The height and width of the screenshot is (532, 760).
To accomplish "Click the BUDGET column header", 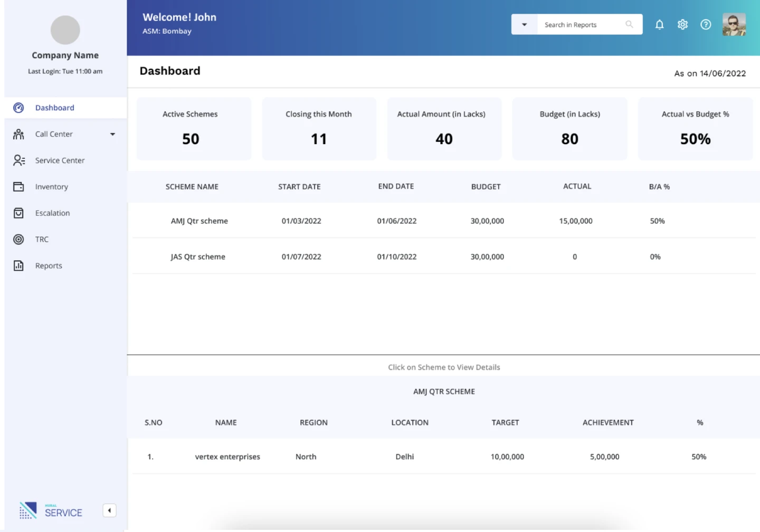I will pyautogui.click(x=486, y=187).
